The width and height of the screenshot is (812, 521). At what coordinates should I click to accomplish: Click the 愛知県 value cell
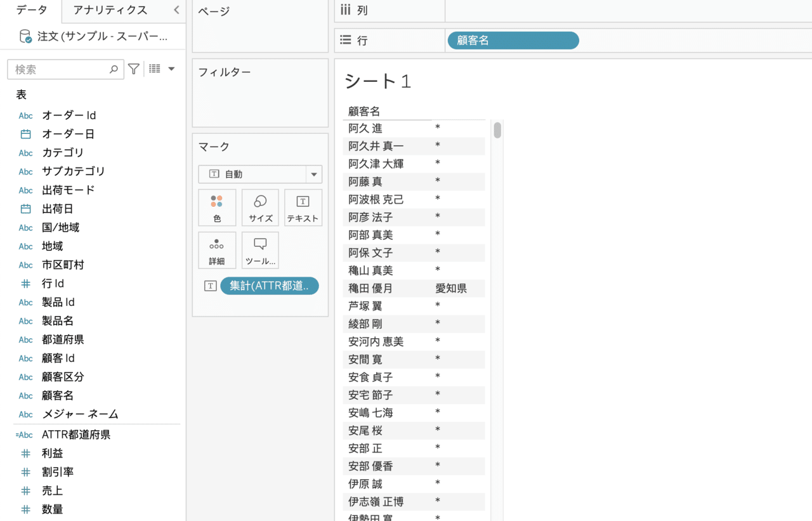point(451,288)
